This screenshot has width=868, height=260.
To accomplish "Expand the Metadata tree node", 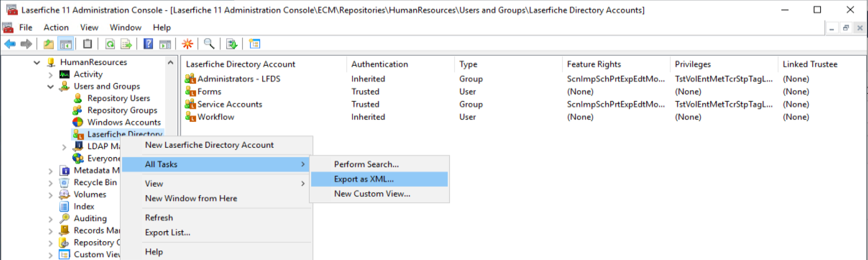I will coord(50,171).
